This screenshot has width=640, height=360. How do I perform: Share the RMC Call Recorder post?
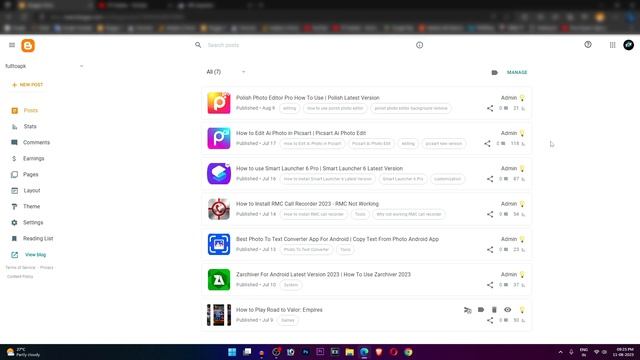490,214
